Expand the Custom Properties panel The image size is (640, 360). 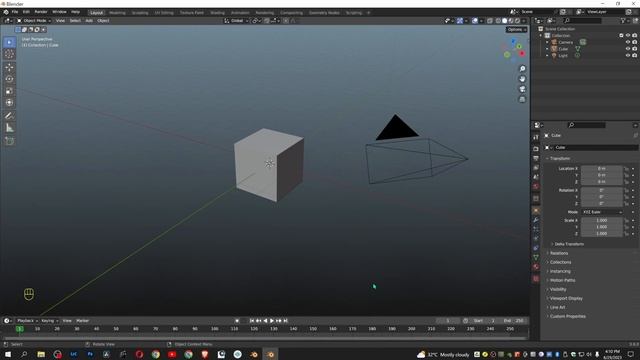pos(567,316)
